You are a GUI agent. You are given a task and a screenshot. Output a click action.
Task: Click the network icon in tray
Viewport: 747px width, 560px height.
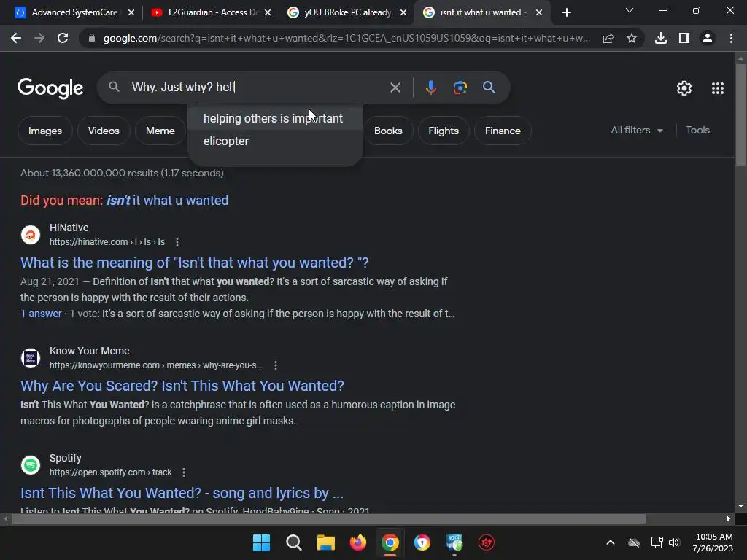click(657, 542)
